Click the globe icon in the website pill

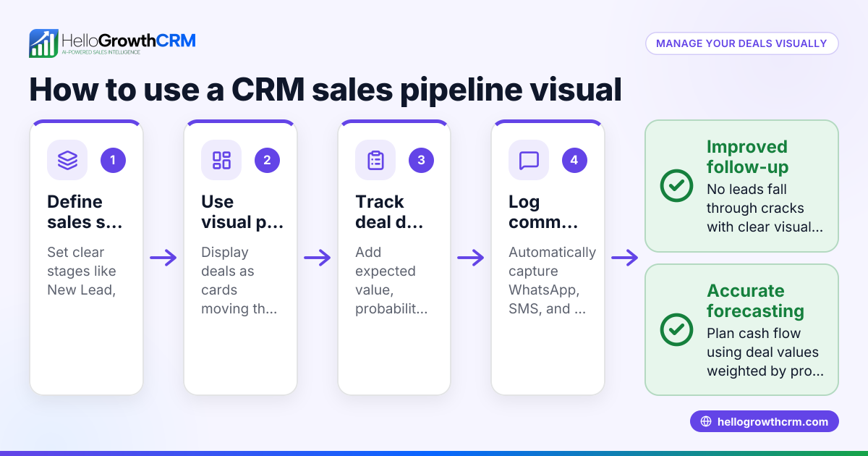pyautogui.click(x=706, y=422)
